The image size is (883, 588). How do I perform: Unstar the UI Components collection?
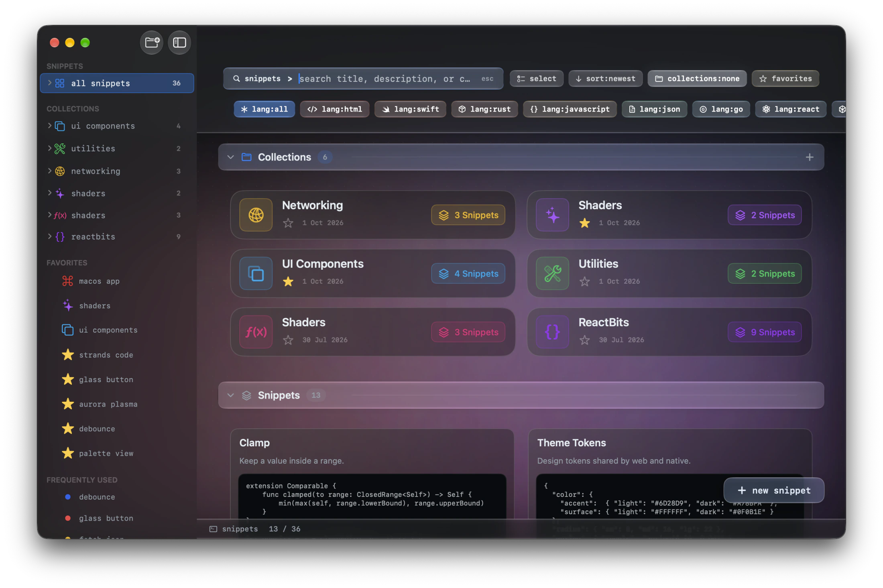(288, 281)
